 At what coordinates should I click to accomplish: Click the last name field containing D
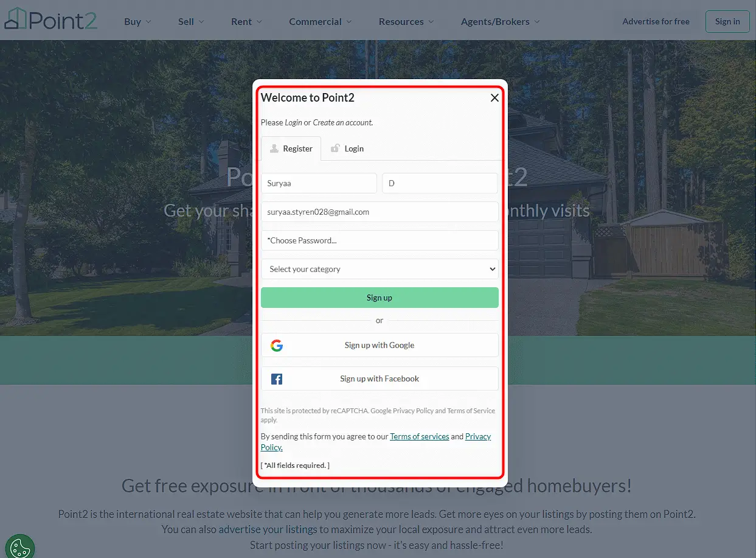tap(440, 183)
